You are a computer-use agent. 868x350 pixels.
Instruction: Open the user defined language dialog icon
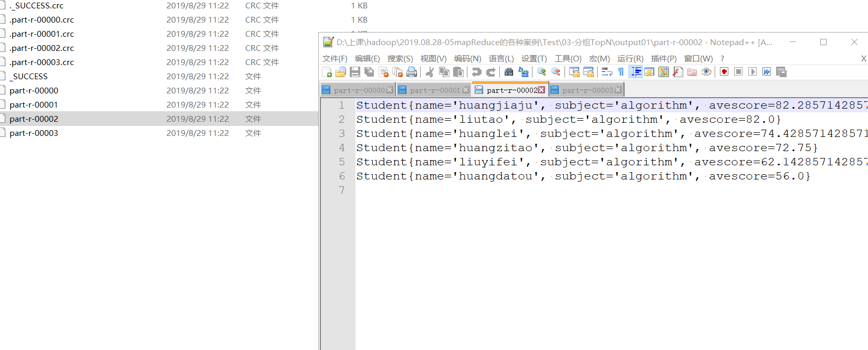coord(650,72)
